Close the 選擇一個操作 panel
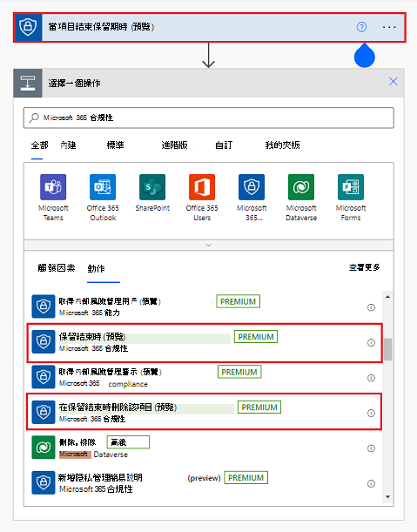417x532 pixels. 393,82
